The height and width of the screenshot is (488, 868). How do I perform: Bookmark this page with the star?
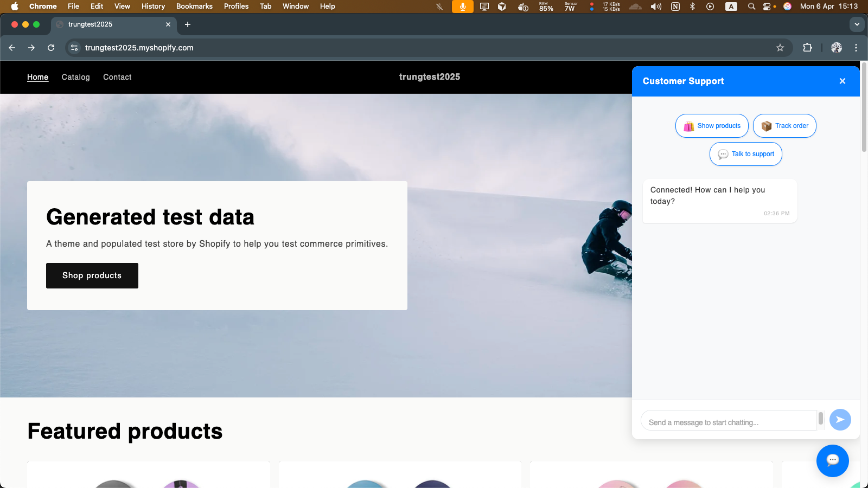(x=780, y=48)
